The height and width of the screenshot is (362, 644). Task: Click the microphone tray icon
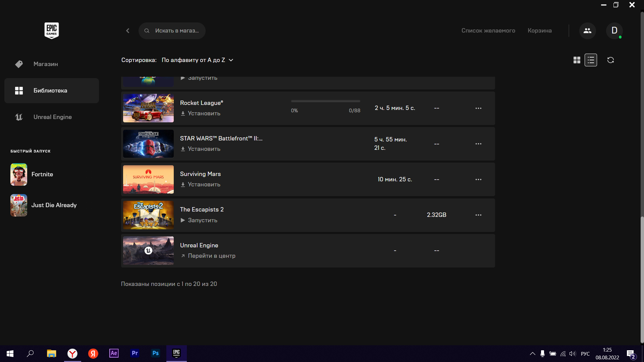[542, 354]
